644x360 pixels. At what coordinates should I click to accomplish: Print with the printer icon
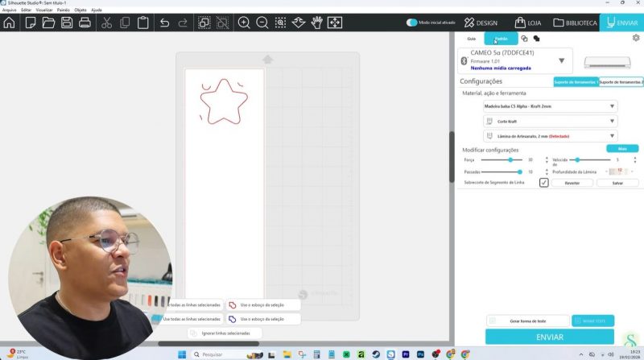[85, 23]
